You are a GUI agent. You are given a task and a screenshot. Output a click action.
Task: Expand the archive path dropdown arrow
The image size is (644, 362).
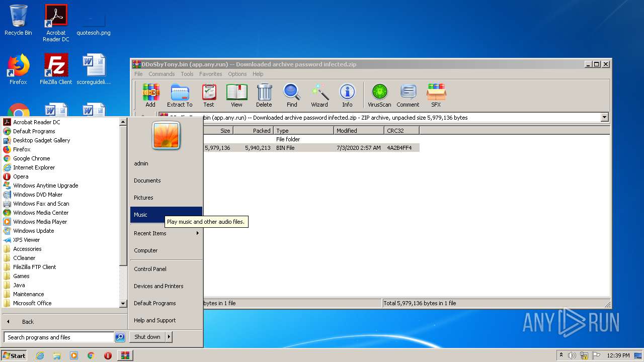[604, 118]
